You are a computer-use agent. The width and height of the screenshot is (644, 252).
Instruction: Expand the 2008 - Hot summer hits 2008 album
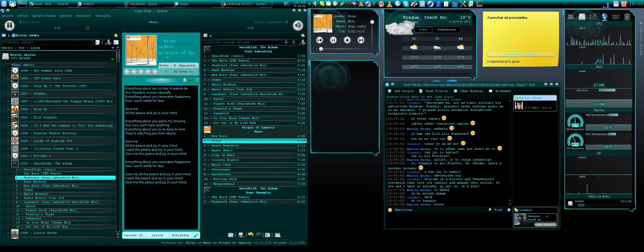8,71
